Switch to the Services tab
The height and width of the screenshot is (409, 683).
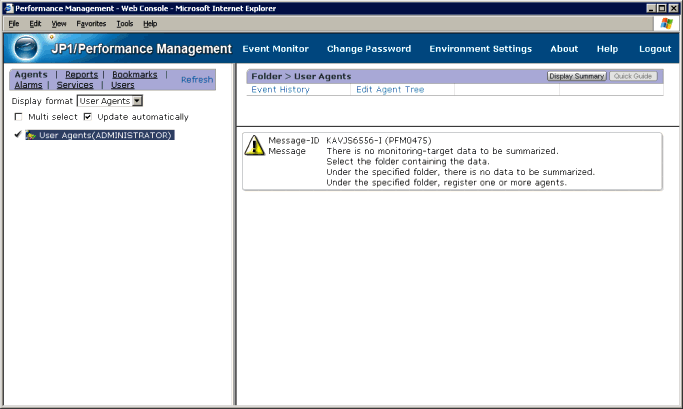(75, 85)
